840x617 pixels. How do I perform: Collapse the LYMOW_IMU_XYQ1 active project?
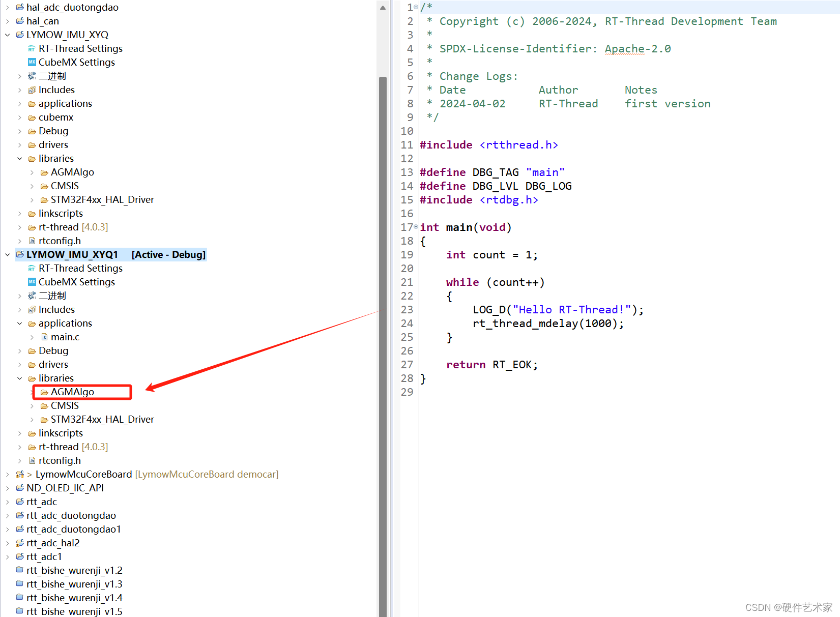pos(8,254)
